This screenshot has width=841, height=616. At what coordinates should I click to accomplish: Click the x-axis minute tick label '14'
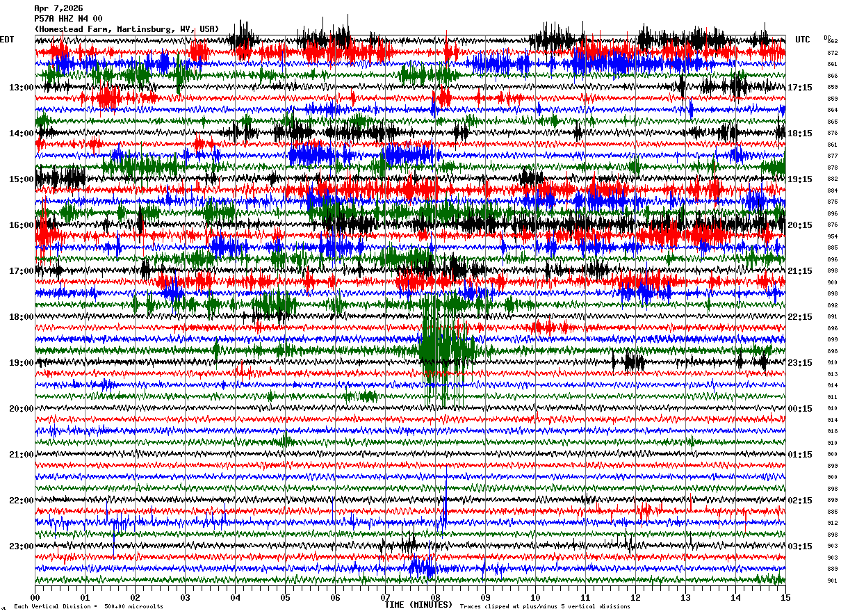coord(735,597)
